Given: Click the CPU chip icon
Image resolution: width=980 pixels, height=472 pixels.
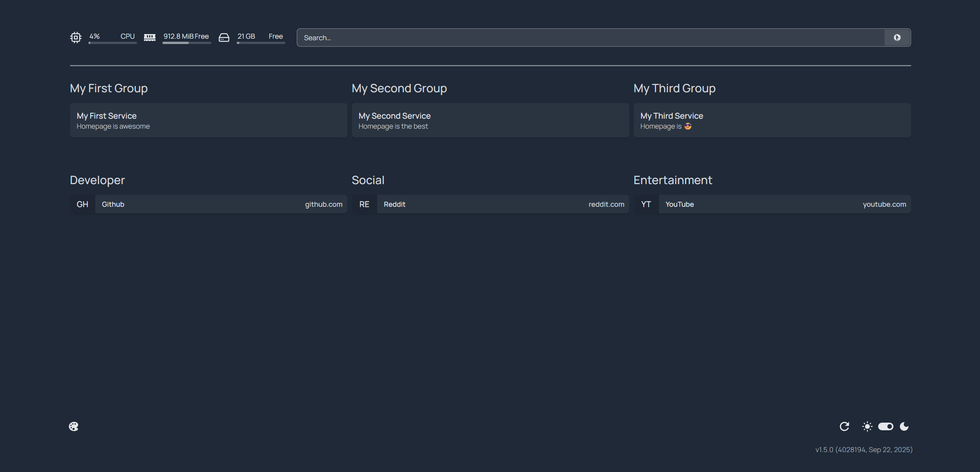Looking at the screenshot, I should point(76,38).
